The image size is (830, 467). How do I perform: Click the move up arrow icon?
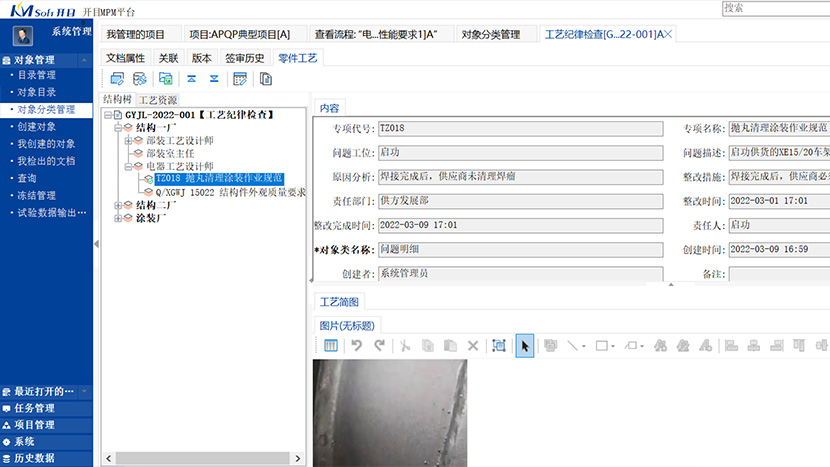(191, 79)
